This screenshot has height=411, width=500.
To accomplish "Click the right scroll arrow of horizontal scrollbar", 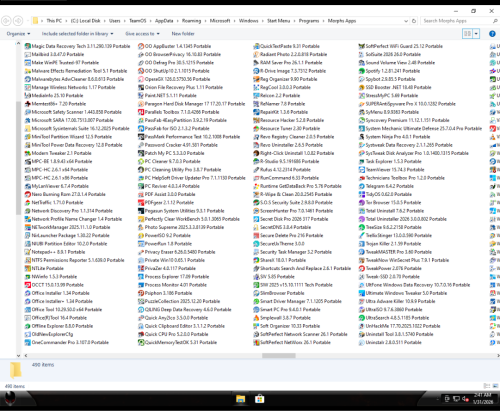I will (x=498, y=356).
